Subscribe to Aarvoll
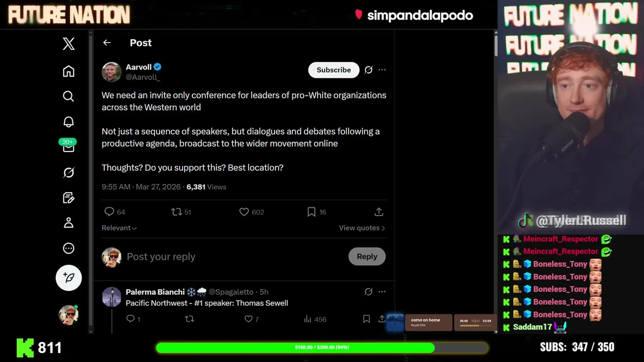This screenshot has width=644, height=362. click(x=334, y=70)
